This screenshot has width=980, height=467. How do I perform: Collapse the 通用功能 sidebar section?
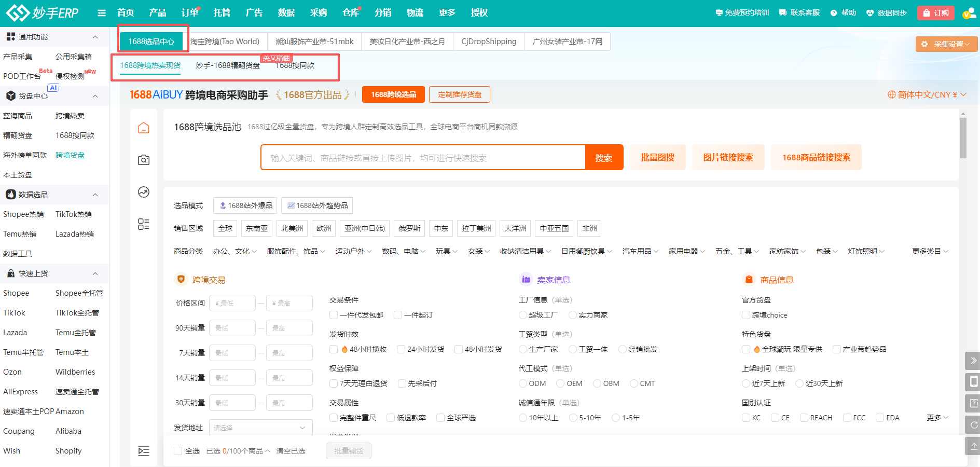95,37
